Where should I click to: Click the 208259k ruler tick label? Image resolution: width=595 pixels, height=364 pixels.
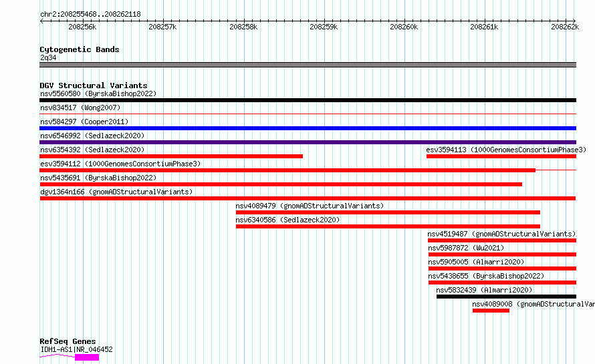point(324,27)
